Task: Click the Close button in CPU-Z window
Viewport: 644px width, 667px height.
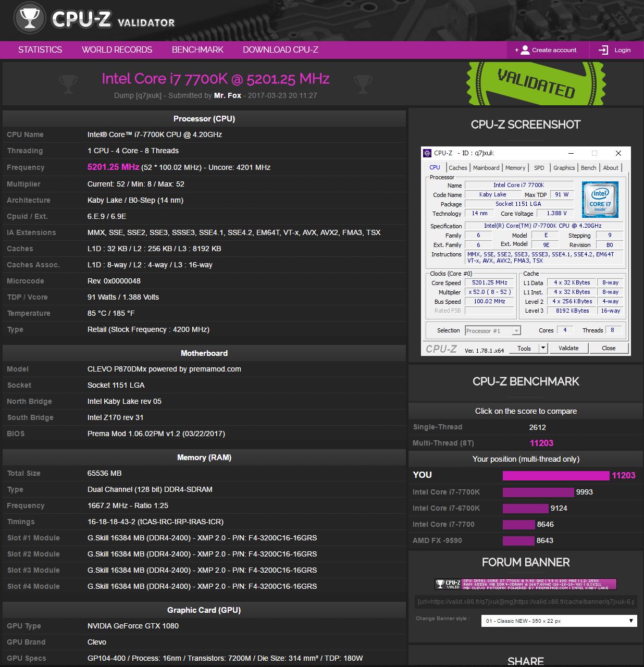Action: [x=609, y=348]
